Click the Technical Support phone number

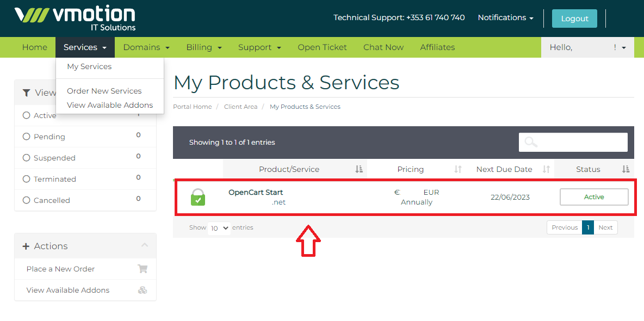tap(435, 17)
